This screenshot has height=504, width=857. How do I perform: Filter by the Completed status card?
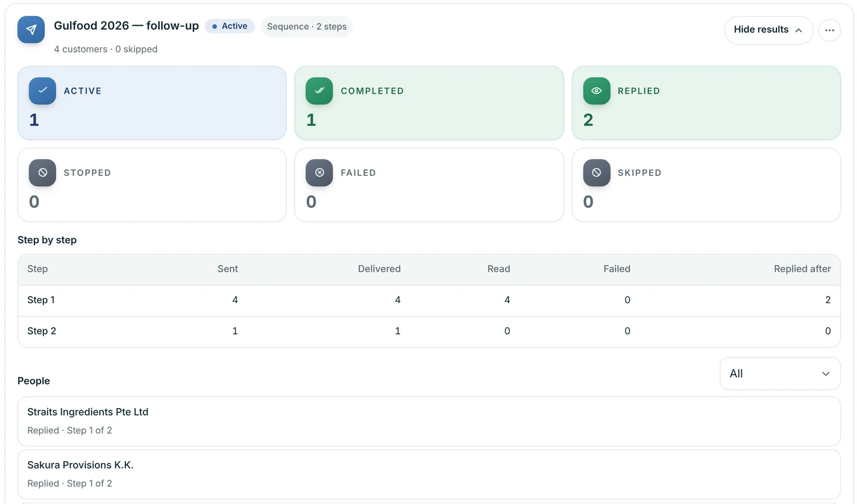coord(429,103)
